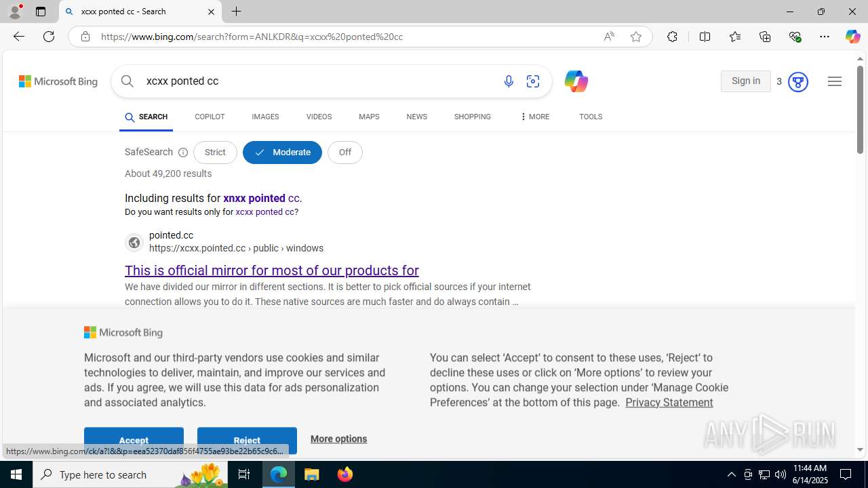Switch to COPILOT tab
868x488 pixels.
(210, 117)
